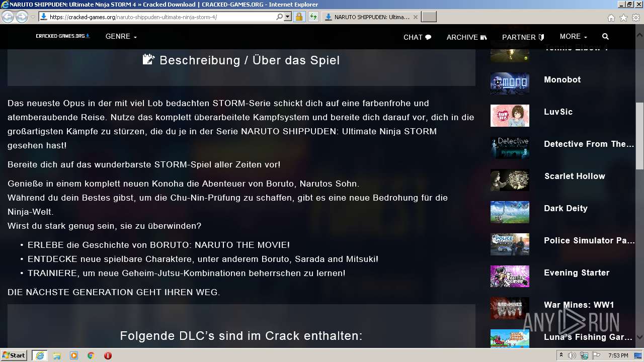
Task: Click the volume speaker tray icon
Action: [572, 355]
